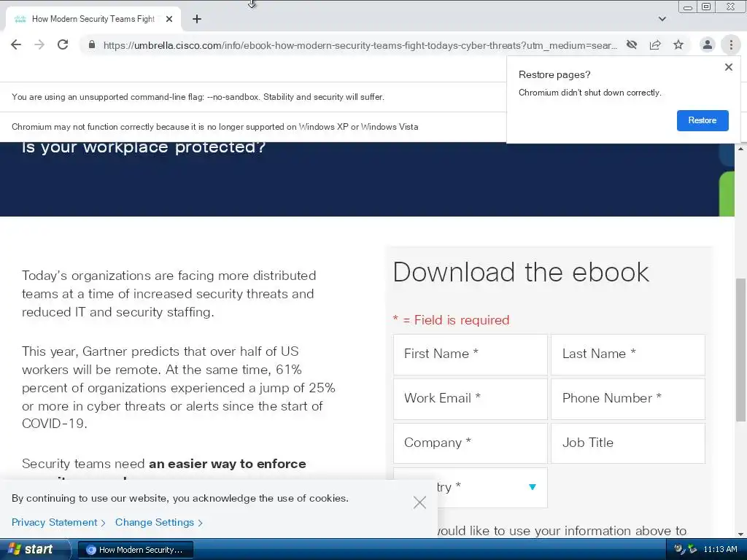The width and height of the screenshot is (747, 560).
Task: Click the Gartner predicts paragraph
Action: pos(179,387)
